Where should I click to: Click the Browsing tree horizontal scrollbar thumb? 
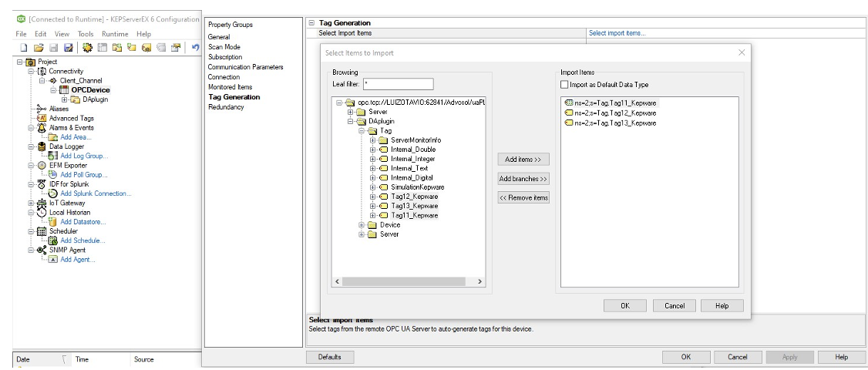[405, 282]
